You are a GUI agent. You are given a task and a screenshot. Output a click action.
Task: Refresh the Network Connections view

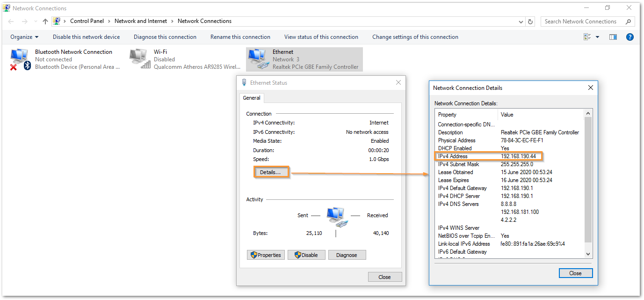530,22
